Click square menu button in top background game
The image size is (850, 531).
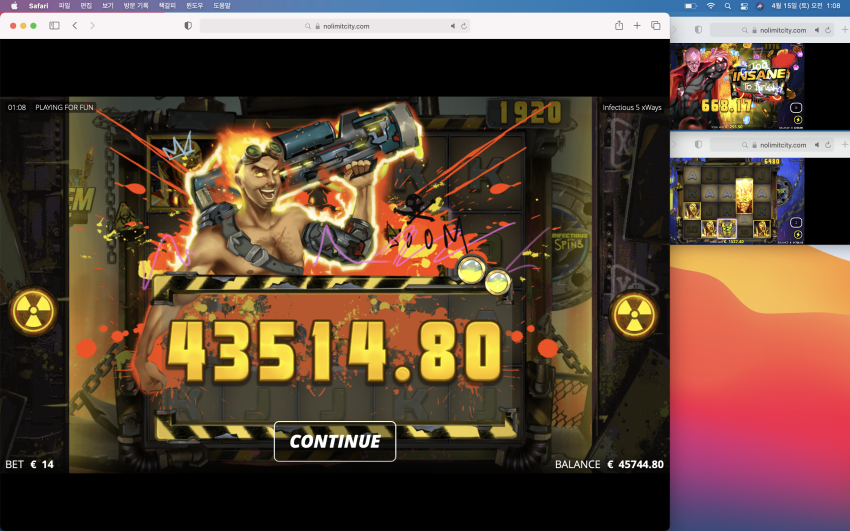pos(796,108)
